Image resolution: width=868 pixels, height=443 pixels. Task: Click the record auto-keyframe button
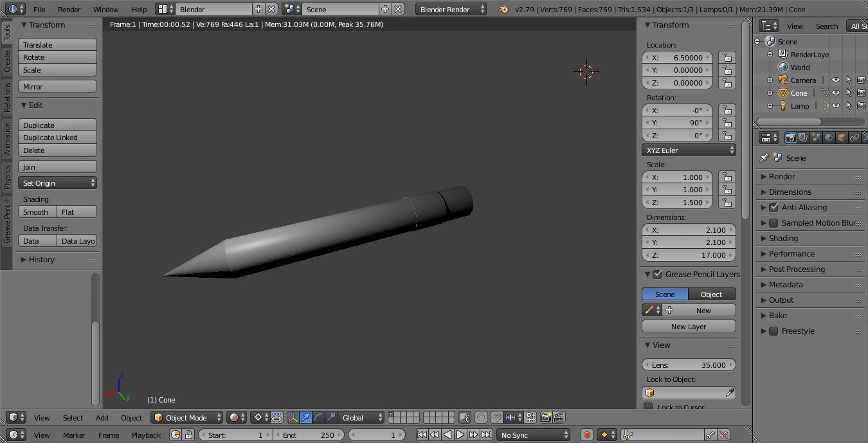(x=586, y=435)
